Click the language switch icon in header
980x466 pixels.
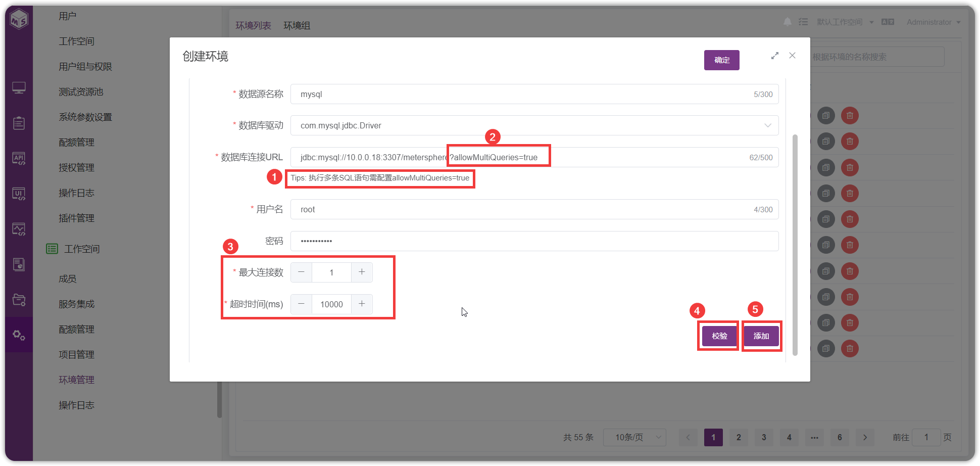[888, 22]
